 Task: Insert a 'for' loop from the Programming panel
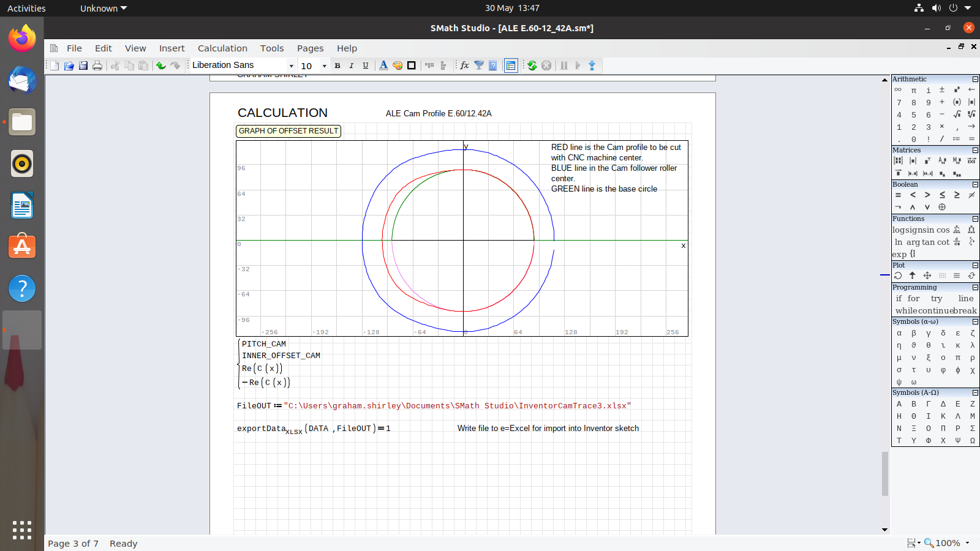(913, 299)
